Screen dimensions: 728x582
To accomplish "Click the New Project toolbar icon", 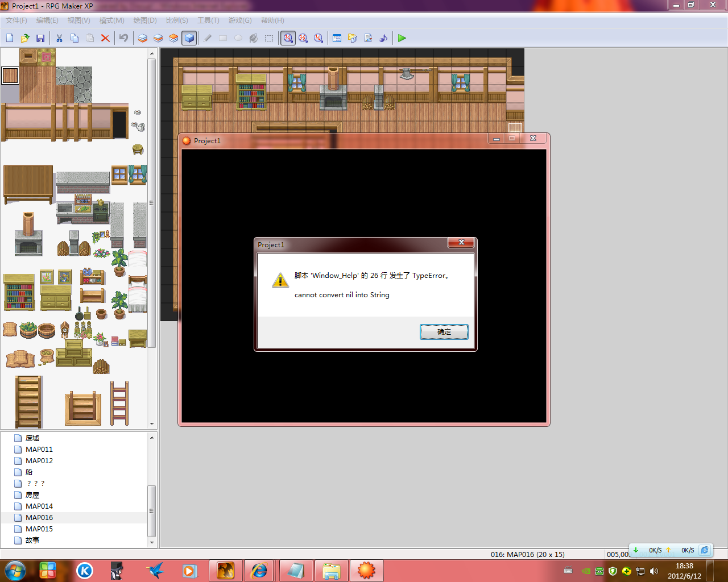I will [x=10, y=38].
